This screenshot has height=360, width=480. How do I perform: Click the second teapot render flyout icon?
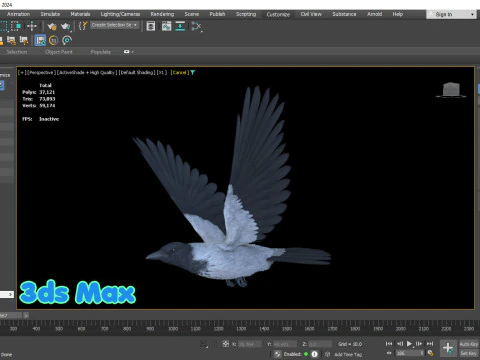tap(66, 26)
